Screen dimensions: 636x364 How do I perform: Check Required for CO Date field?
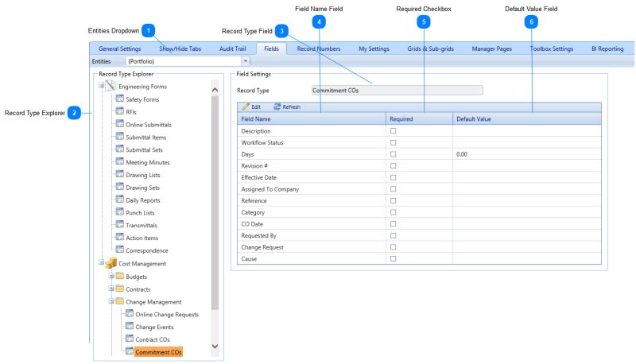pyautogui.click(x=393, y=224)
